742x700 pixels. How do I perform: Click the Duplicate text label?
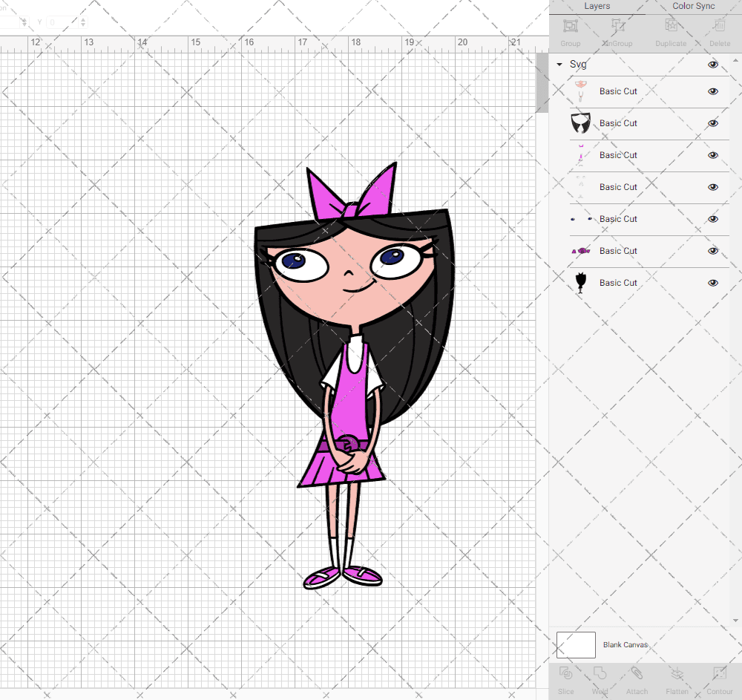point(671,44)
